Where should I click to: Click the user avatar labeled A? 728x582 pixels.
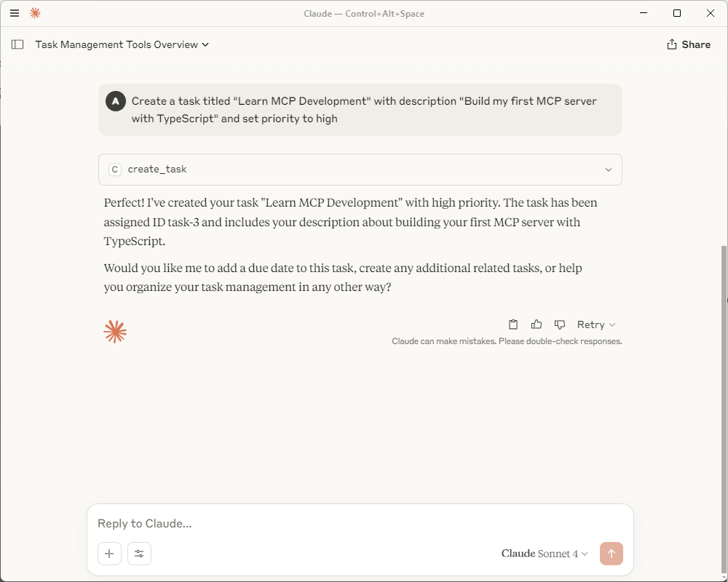pyautogui.click(x=116, y=101)
